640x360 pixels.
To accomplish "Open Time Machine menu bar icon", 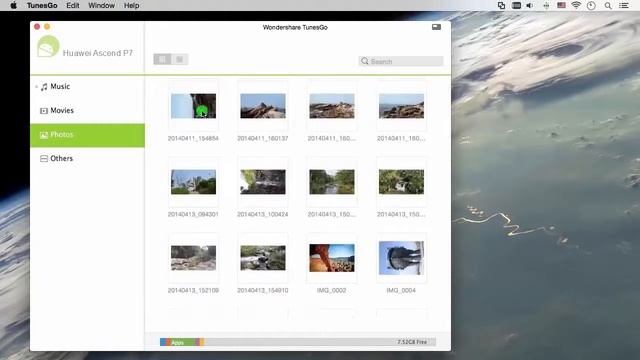I will point(591,5).
